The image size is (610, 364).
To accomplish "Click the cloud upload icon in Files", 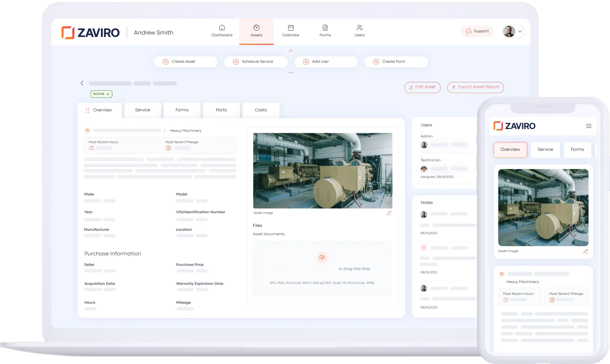I will (x=322, y=257).
